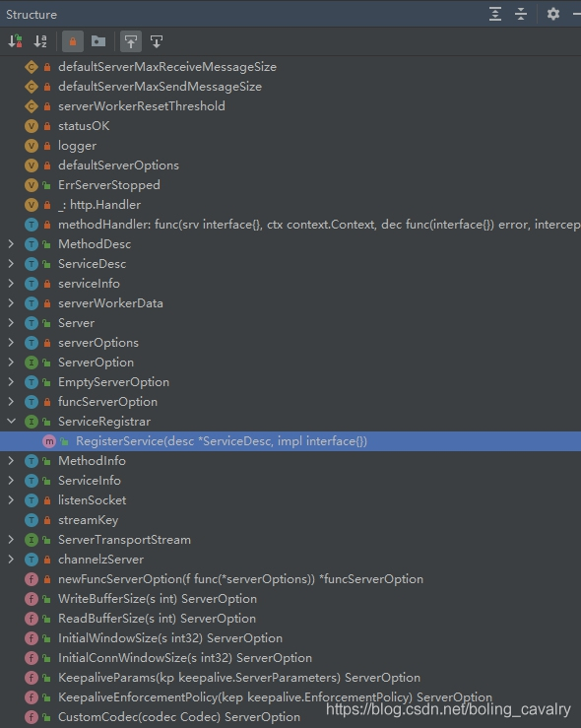Click the Sort Alphabetically icon
The width and height of the screenshot is (581, 728).
click(x=40, y=41)
